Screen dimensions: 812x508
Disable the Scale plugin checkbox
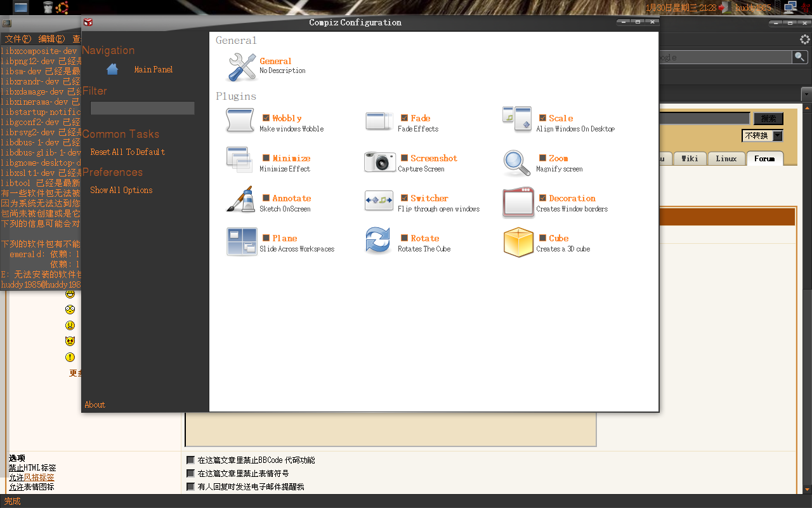click(543, 118)
